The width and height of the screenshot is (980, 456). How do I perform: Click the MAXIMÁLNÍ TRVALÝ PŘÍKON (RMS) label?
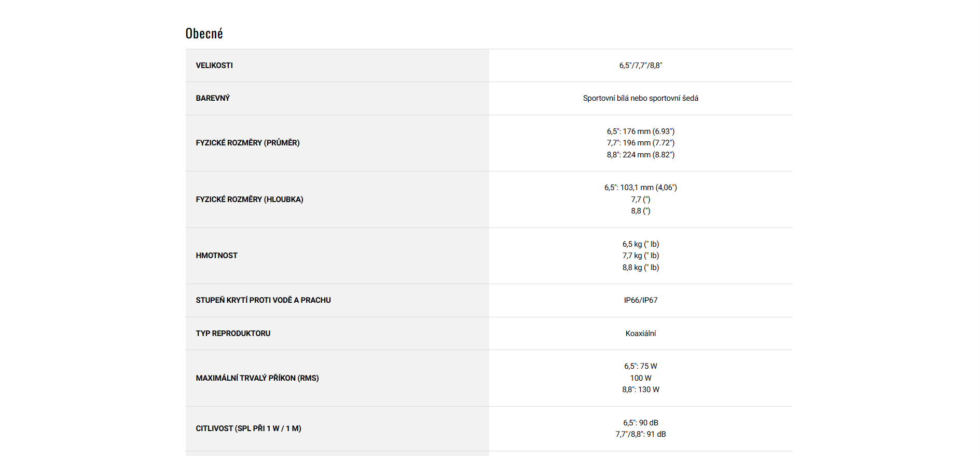pyautogui.click(x=257, y=378)
